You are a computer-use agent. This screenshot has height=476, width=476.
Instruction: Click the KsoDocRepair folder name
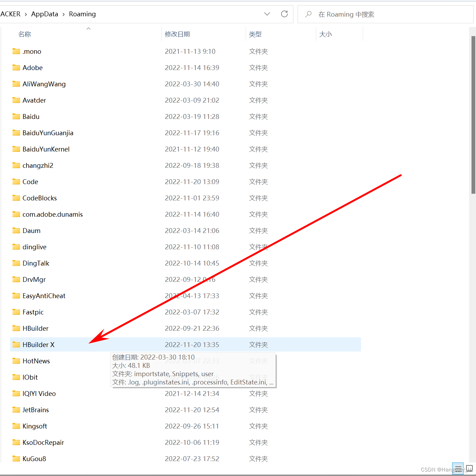tap(43, 442)
